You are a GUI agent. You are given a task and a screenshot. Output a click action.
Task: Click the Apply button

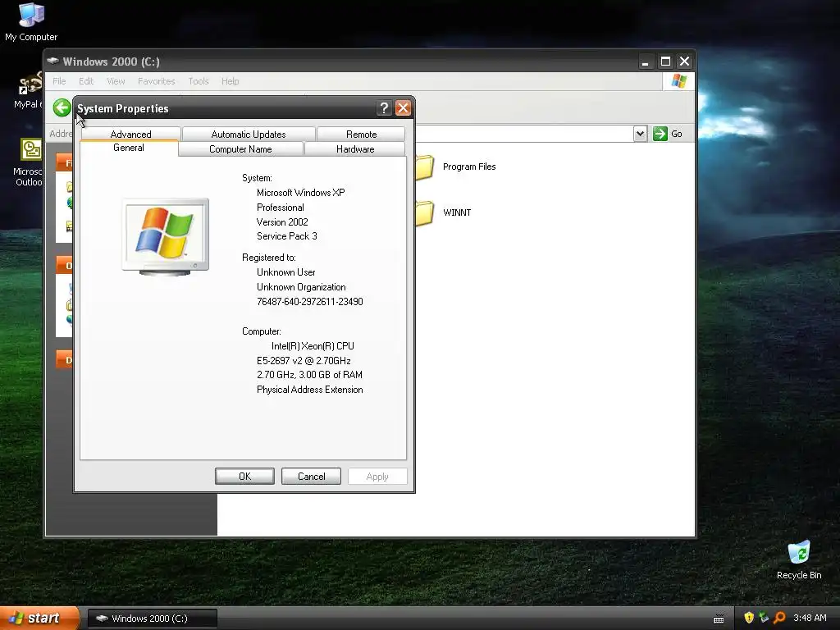[377, 477]
